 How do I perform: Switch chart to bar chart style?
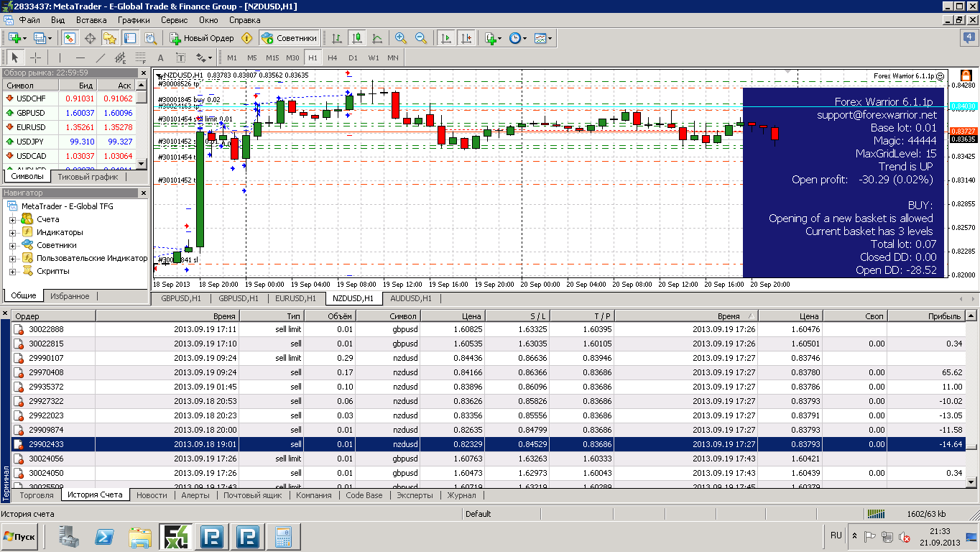(336, 38)
